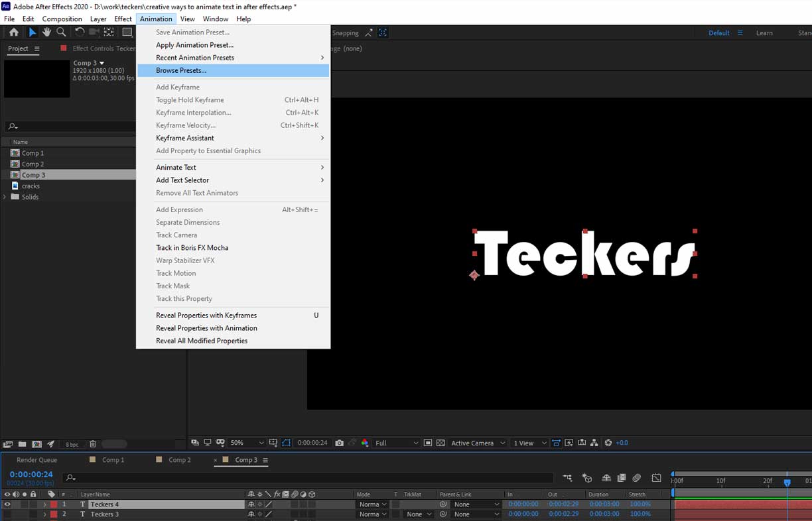Click the Reset Exposure icon
812x521 pixels.
pos(608,443)
